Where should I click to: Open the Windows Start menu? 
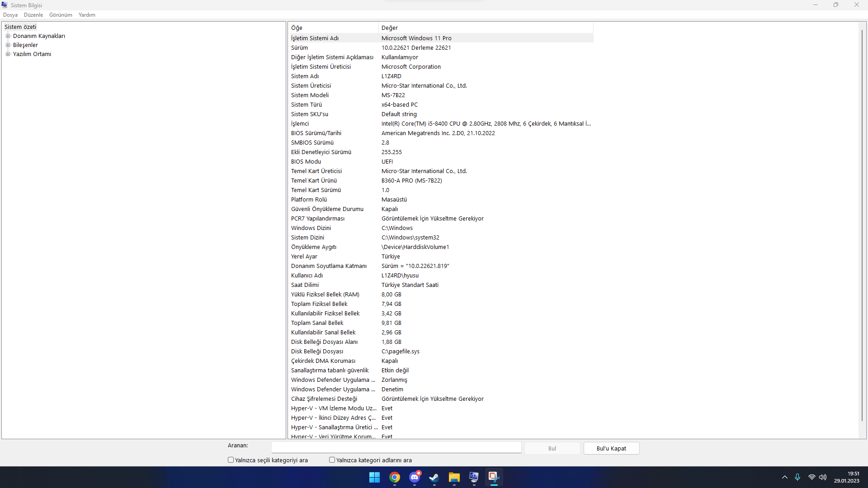(x=374, y=478)
